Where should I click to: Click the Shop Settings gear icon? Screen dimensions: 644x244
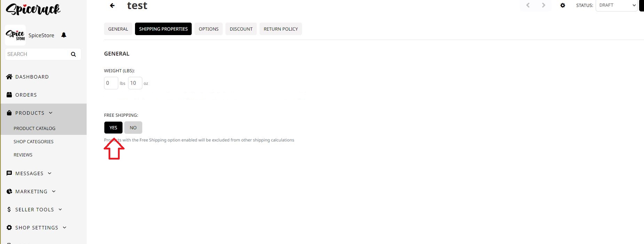pyautogui.click(x=9, y=227)
